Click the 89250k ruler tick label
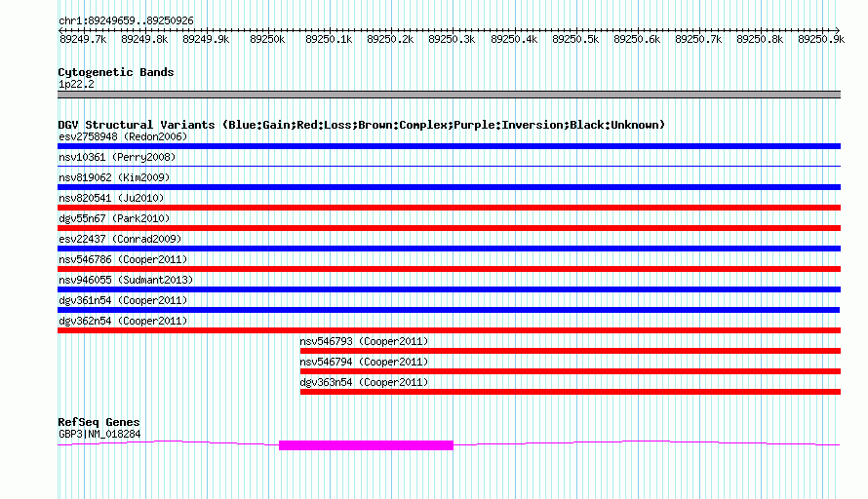 pos(267,39)
